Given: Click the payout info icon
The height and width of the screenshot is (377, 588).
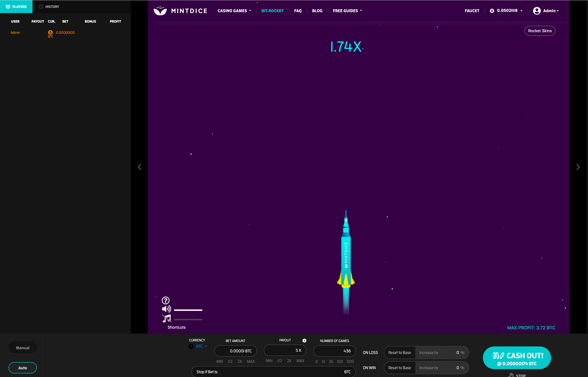Looking at the screenshot, I should tap(304, 341).
